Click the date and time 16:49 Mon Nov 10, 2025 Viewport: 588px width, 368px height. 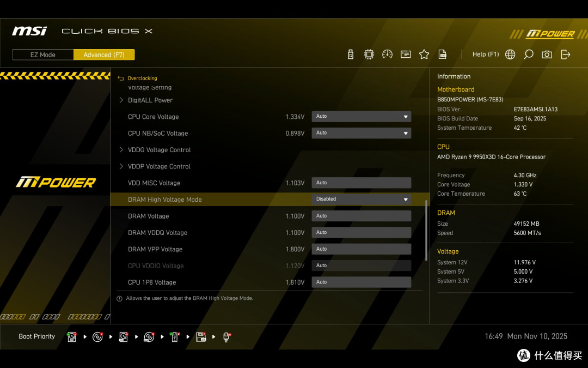pos(526,336)
